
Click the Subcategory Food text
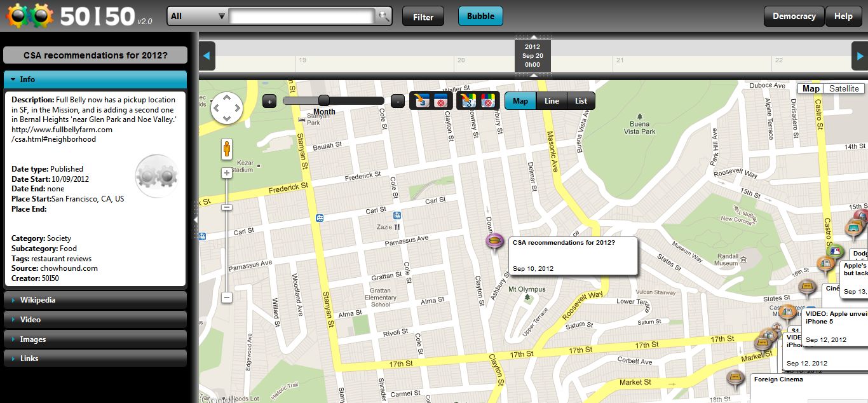[44, 249]
